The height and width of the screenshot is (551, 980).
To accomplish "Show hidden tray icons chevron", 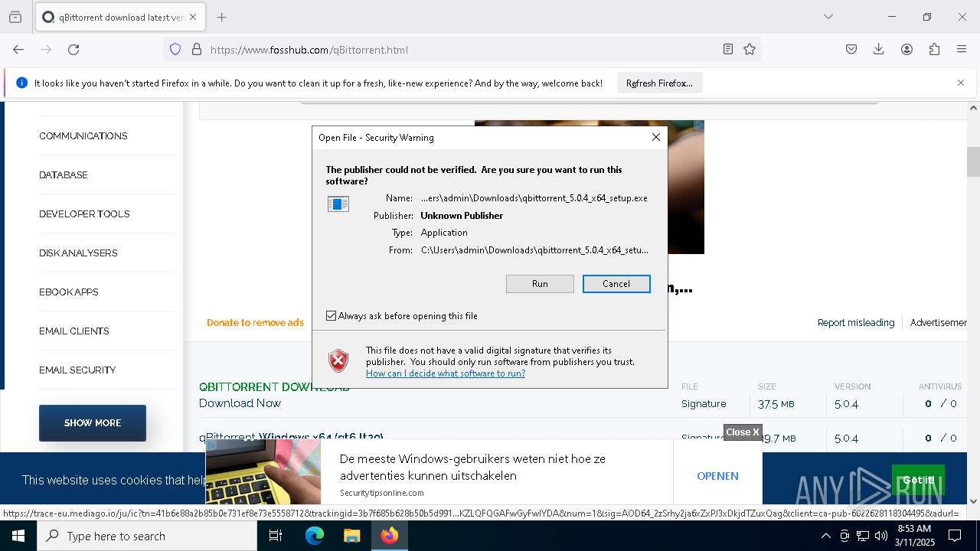I will pyautogui.click(x=825, y=536).
